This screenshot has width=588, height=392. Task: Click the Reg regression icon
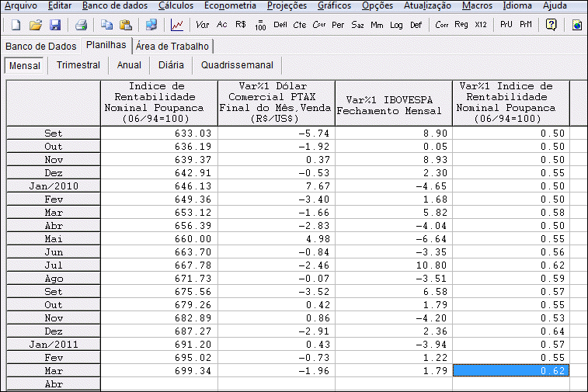[461, 25]
